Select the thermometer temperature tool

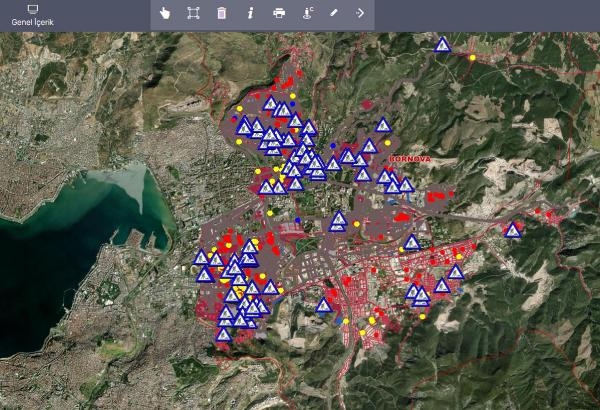click(x=307, y=13)
